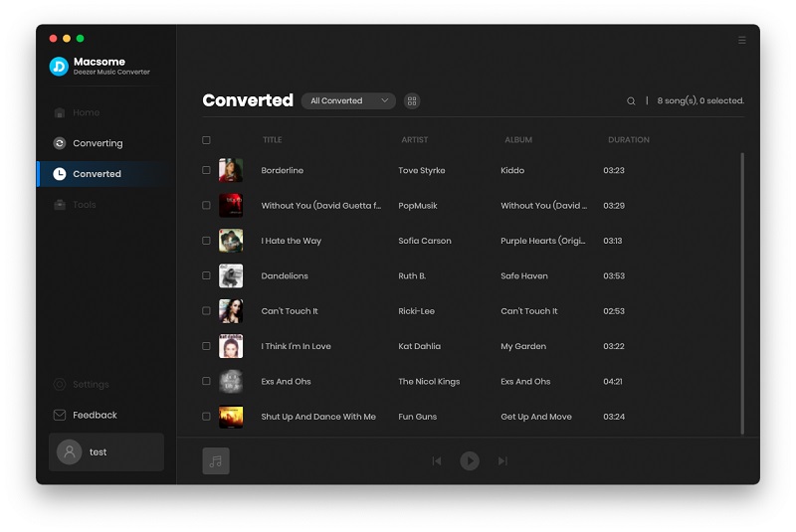Check the Dandelions song checkbox

click(x=206, y=275)
